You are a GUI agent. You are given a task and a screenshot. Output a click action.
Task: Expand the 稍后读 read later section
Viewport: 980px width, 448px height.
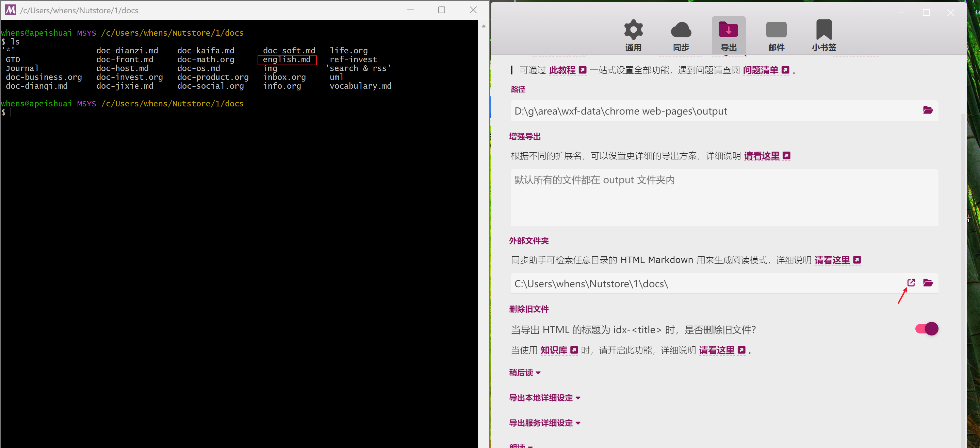pos(525,373)
